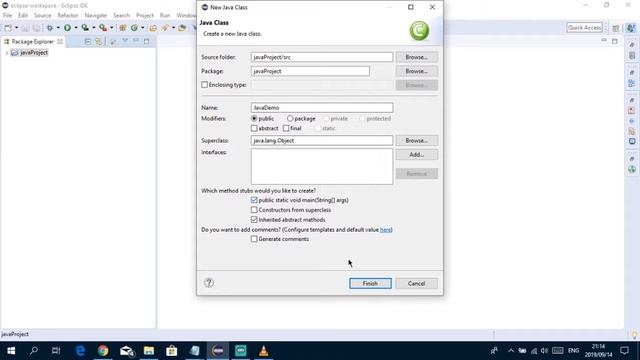
Task: Check the final modifier checkbox
Action: [x=286, y=128]
